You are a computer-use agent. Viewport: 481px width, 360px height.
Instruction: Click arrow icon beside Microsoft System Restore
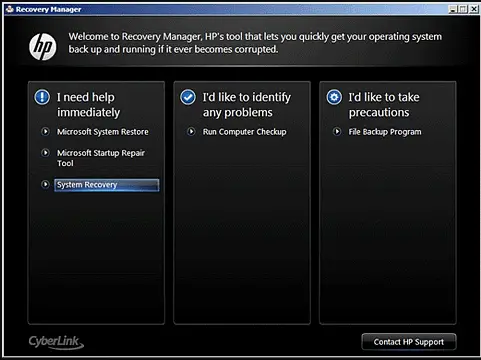coord(45,132)
